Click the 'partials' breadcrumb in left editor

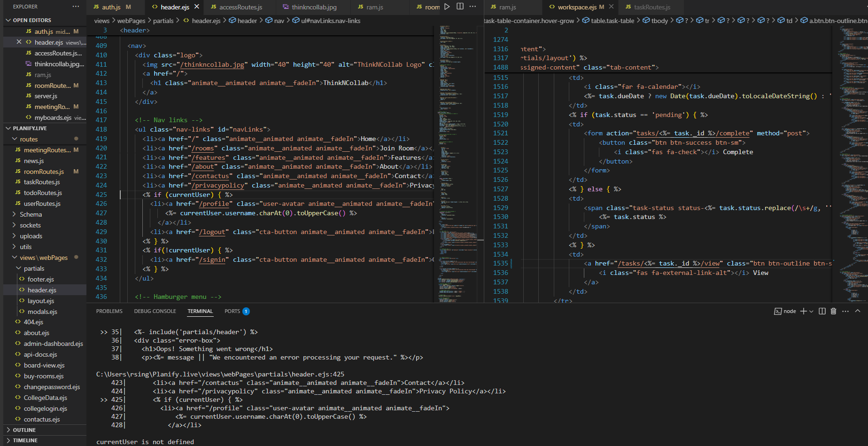coord(163,21)
